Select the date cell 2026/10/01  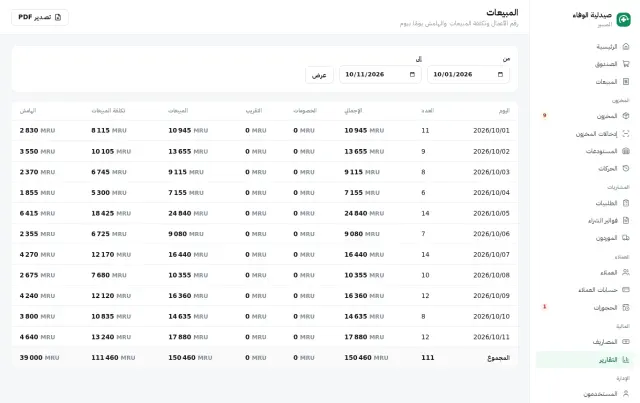tap(491, 131)
